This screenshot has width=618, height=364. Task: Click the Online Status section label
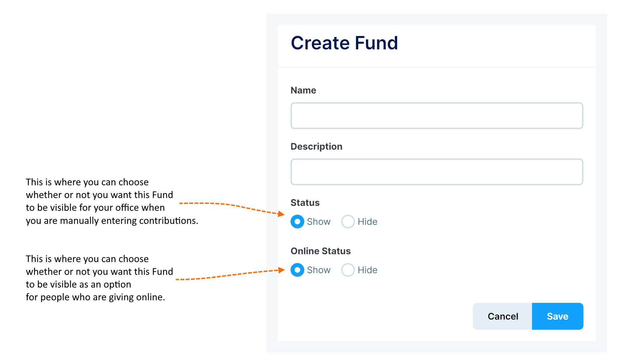coord(321,251)
